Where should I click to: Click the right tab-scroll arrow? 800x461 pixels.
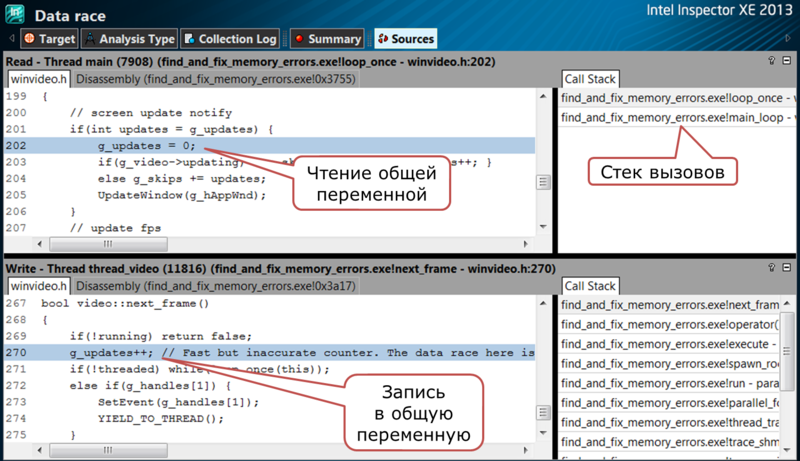coord(788,38)
